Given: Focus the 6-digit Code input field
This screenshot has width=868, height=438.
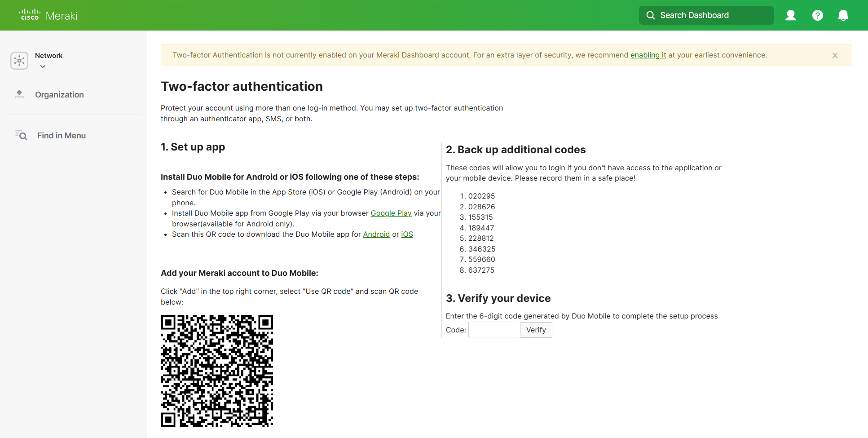Looking at the screenshot, I should [493, 330].
